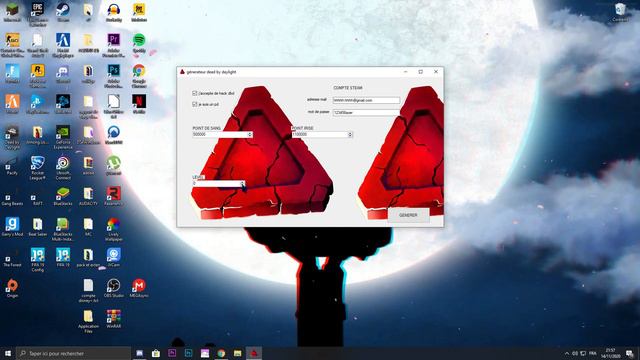Image resolution: width=640 pixels, height=360 pixels.
Task: Launch the Audacity headphones app icon
Action: pos(113,12)
